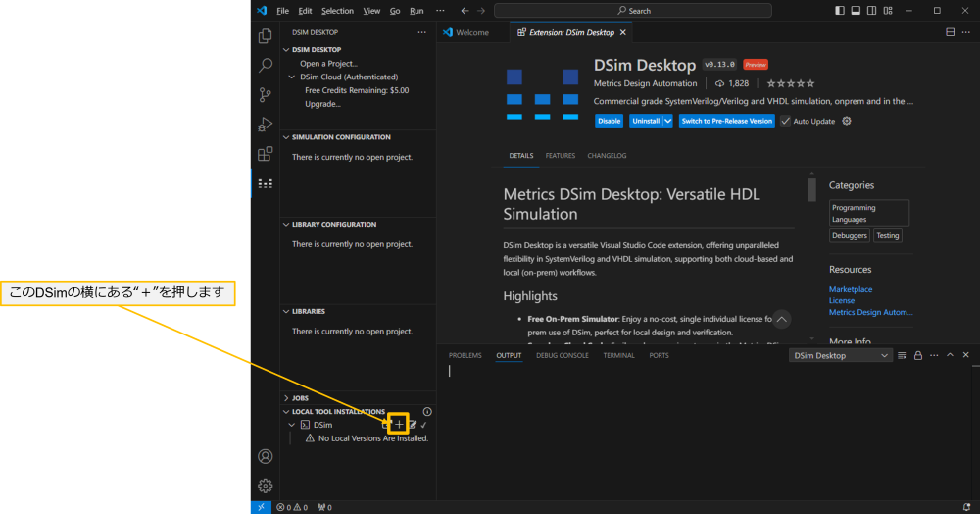Collapse the DSim Cloud (Authenticated) node
This screenshot has width=980, height=514.
pos(292,77)
